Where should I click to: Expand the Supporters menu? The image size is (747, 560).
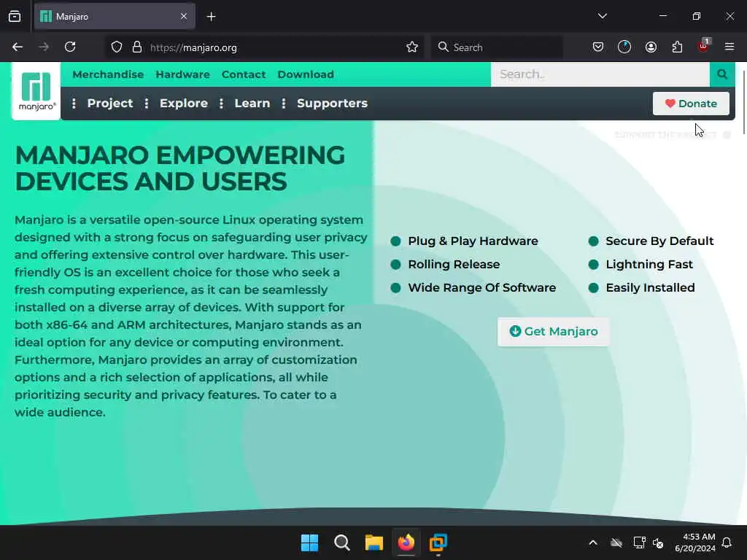coord(332,104)
